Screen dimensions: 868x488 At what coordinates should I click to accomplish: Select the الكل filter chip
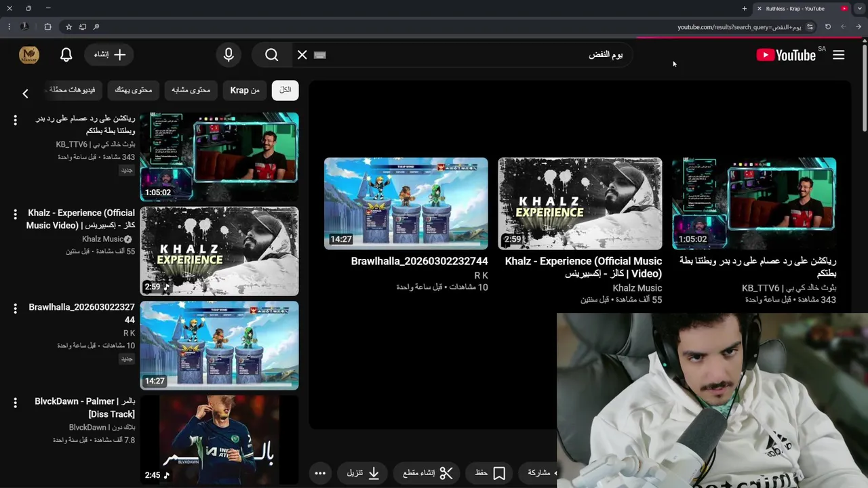285,89
